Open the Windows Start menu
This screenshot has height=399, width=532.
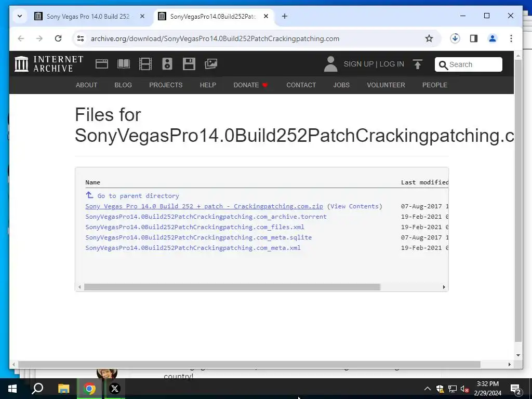click(x=12, y=389)
